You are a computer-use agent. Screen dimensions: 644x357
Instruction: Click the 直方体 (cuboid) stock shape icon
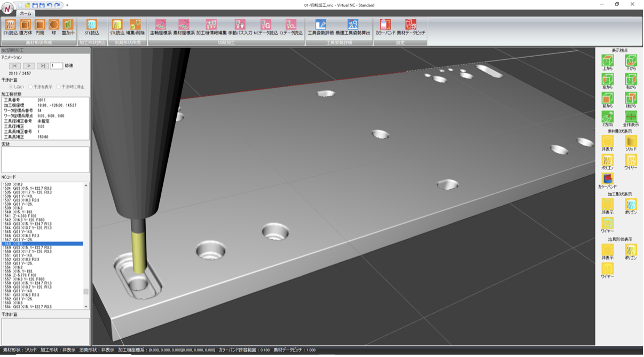pos(25,26)
